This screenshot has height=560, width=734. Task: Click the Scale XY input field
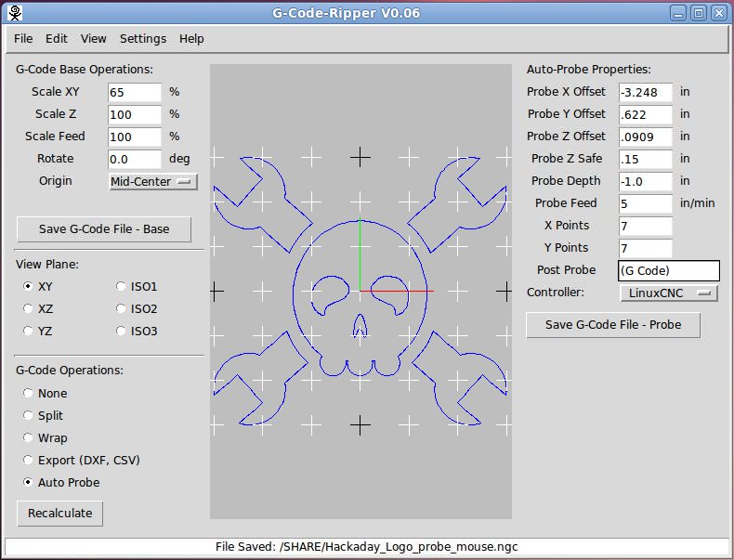[135, 92]
